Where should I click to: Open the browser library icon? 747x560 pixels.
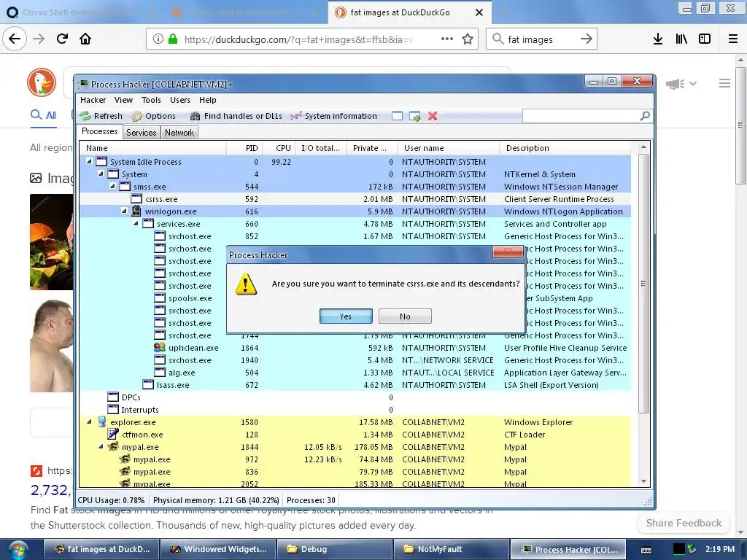click(681, 39)
